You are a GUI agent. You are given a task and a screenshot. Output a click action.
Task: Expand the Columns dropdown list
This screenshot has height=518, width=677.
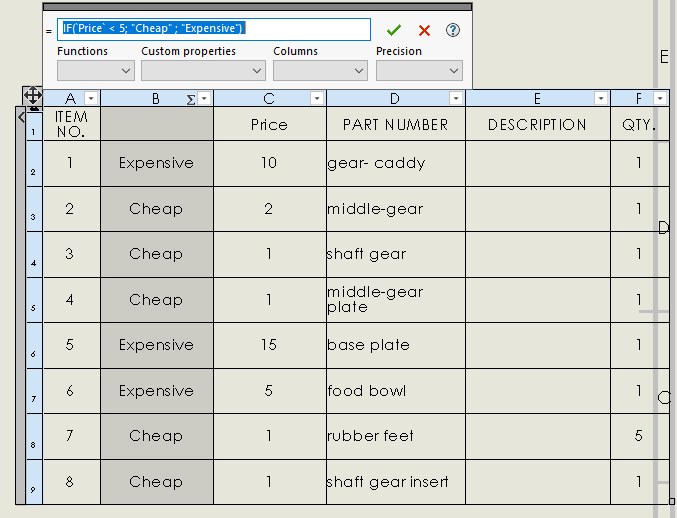pyautogui.click(x=320, y=71)
